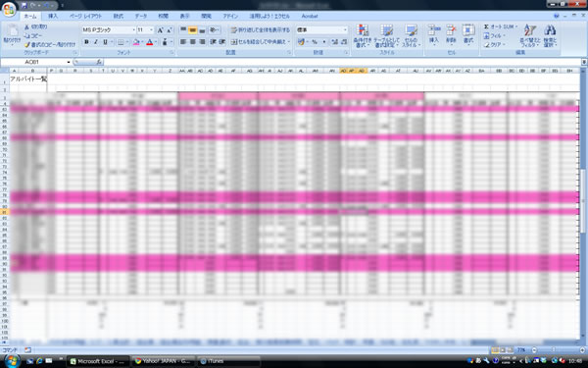
Task: Decrease font size with the small A icon
Action: [170, 30]
